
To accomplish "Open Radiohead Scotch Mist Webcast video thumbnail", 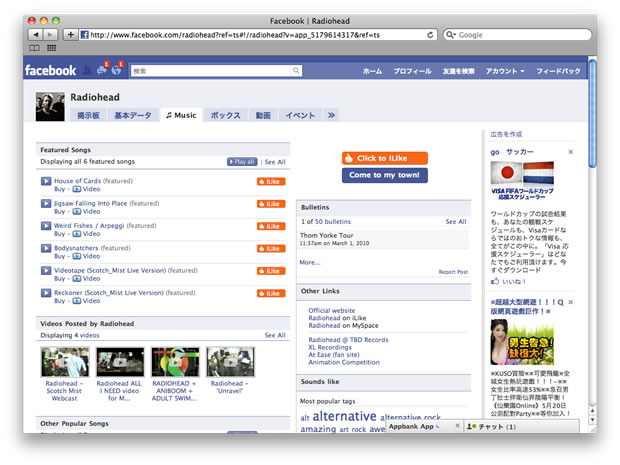I will (x=65, y=362).
